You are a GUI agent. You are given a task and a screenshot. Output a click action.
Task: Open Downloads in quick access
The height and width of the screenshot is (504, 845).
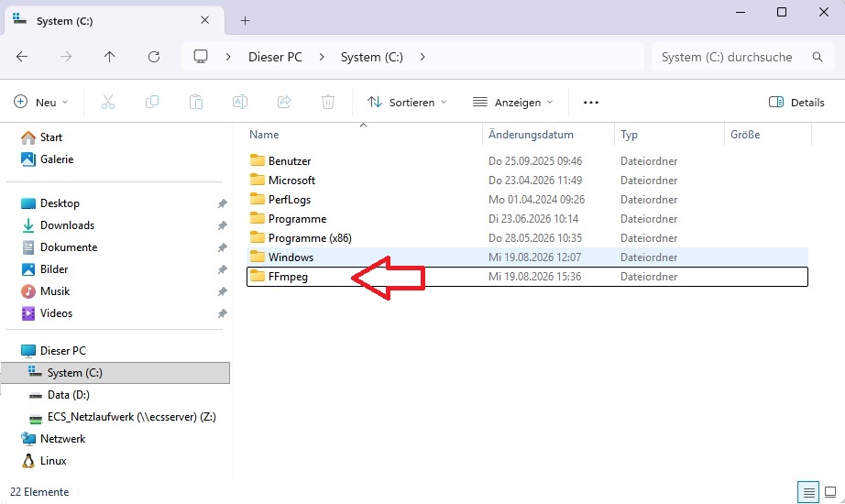tap(57, 225)
